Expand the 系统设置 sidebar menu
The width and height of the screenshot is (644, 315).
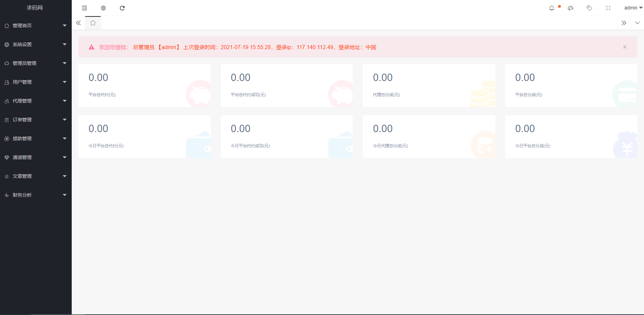click(x=36, y=44)
